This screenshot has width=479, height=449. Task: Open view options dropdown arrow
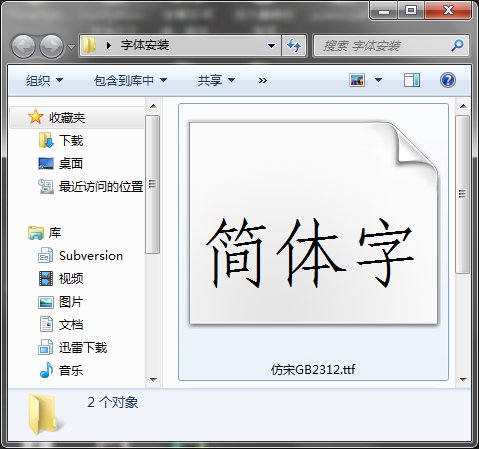coord(378,80)
